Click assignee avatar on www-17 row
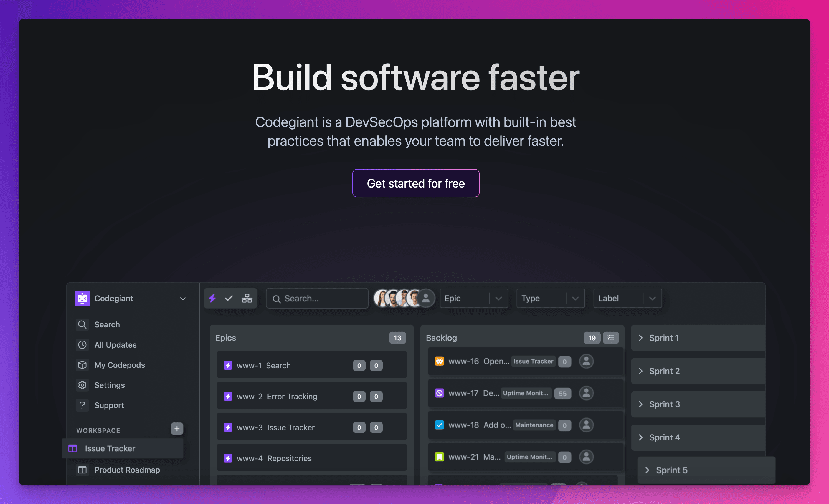Viewport: 829px width, 504px height. coord(586,393)
